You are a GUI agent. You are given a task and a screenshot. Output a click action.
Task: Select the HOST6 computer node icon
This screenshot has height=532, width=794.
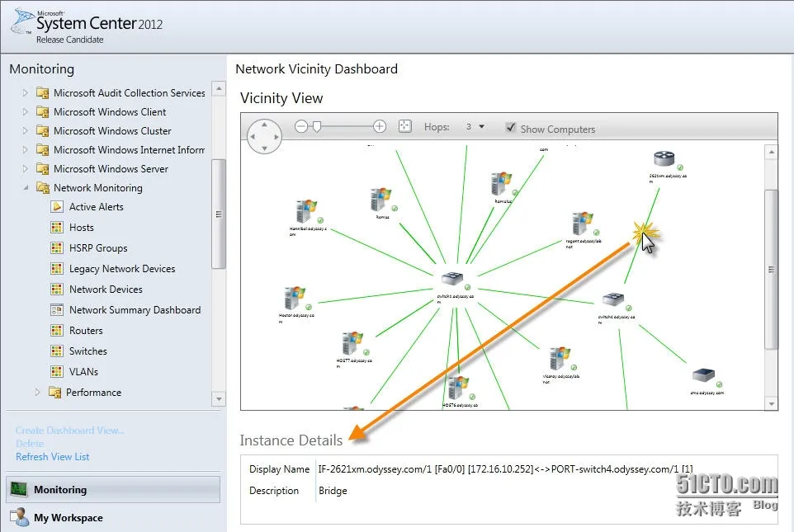[x=458, y=388]
